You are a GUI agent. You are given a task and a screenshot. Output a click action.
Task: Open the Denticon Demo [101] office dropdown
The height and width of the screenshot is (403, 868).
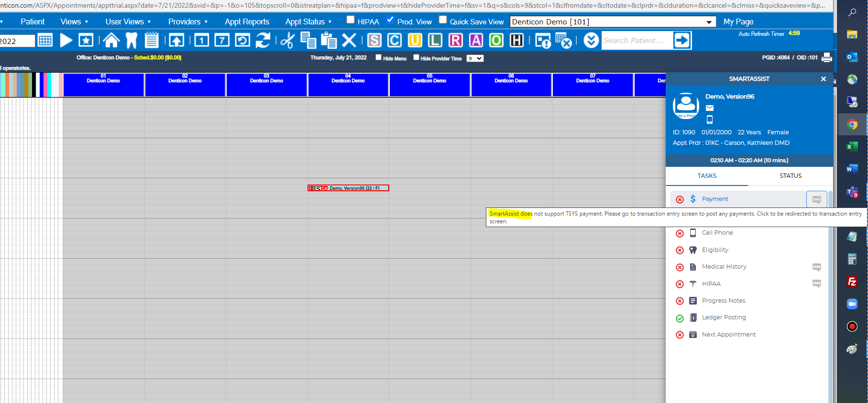click(613, 22)
